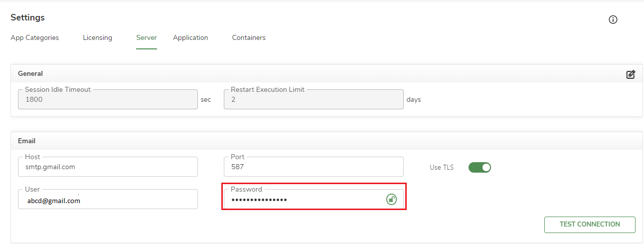Click the info icon in the top right
The height and width of the screenshot is (244, 644).
pyautogui.click(x=613, y=20)
